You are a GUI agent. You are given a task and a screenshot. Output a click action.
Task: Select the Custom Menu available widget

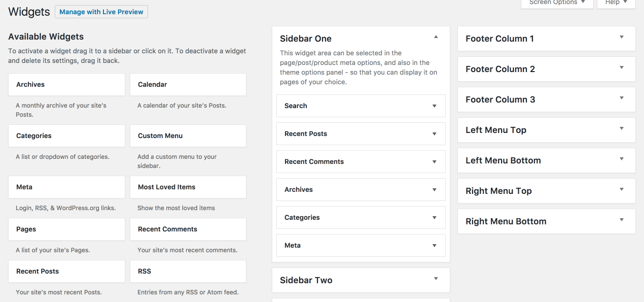pyautogui.click(x=188, y=136)
